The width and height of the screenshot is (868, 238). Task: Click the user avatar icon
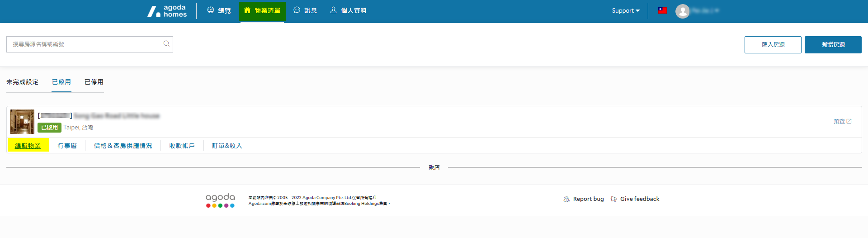coord(682,11)
